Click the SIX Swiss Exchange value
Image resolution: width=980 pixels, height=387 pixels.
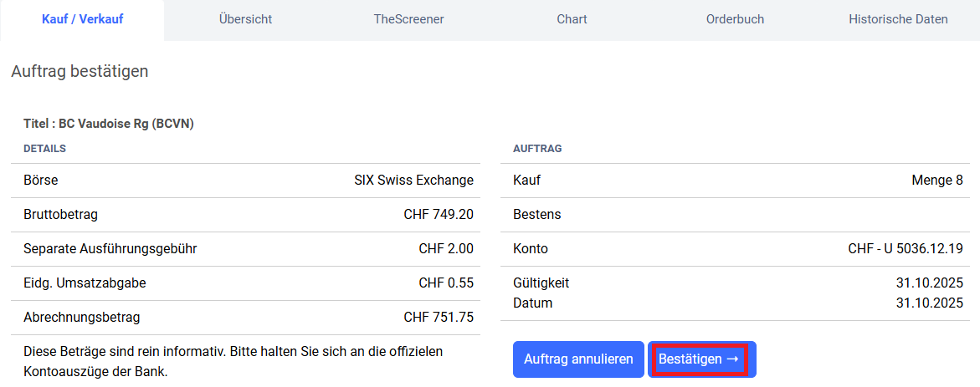point(413,181)
